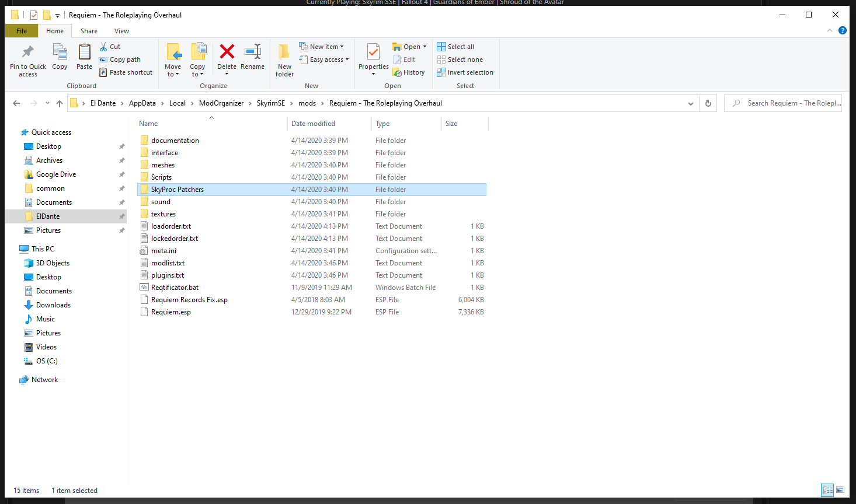This screenshot has width=856, height=504.
Task: Open Recent locations dropdown arrow
Action: [x=47, y=103]
